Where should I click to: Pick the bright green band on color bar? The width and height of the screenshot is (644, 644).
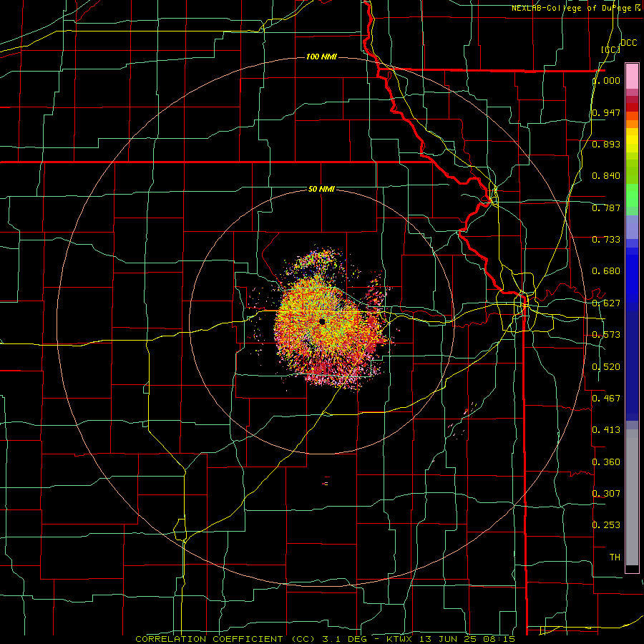pyautogui.click(x=632, y=195)
